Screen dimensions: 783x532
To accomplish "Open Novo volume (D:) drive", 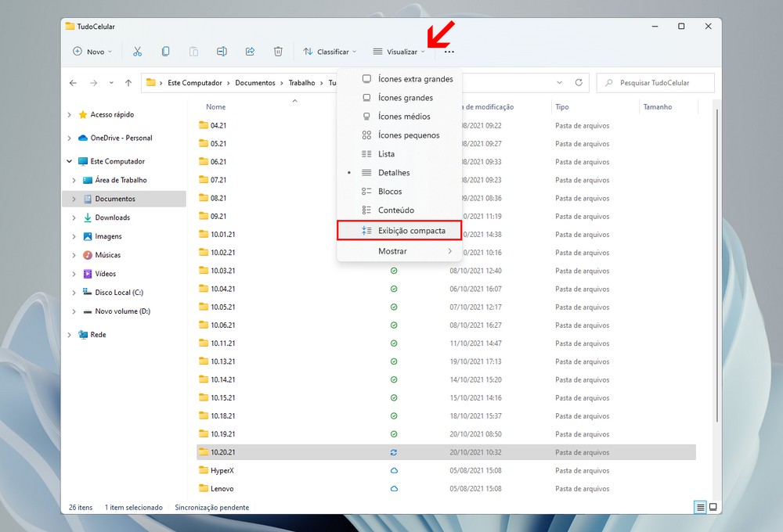I will 124,311.
